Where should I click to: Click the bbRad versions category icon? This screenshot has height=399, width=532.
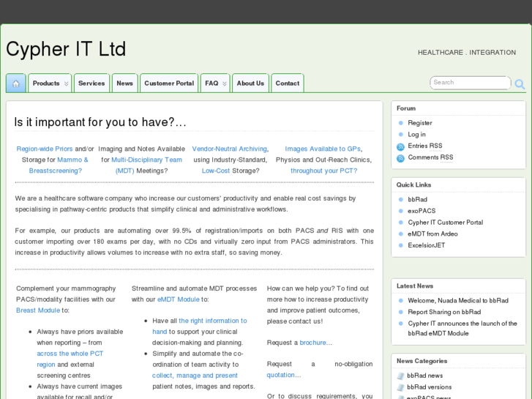401,387
